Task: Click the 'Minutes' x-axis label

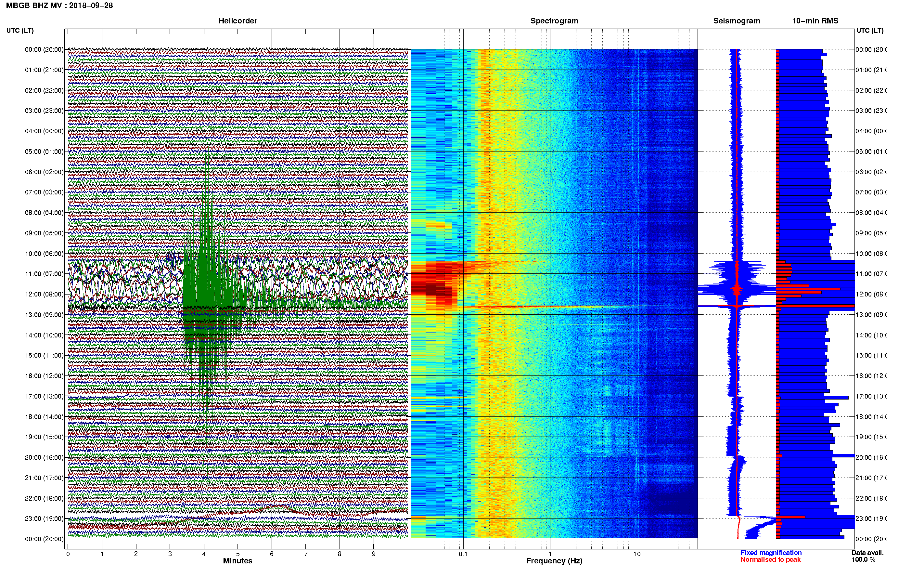Action: (237, 561)
